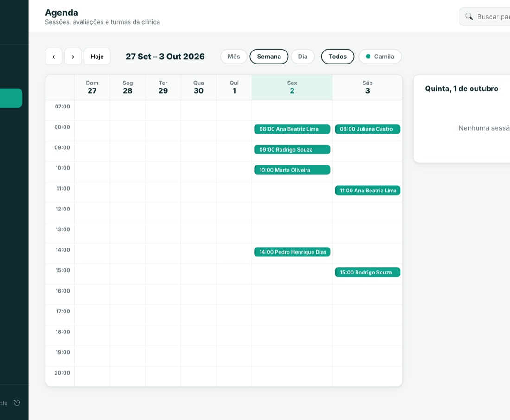Viewport: 510px width, 420px height.
Task: Select the Todos filter
Action: point(338,57)
